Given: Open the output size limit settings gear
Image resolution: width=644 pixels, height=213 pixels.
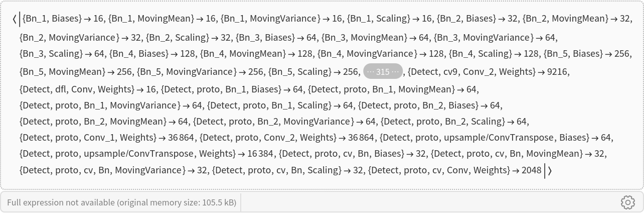Looking at the screenshot, I should tap(627, 202).
